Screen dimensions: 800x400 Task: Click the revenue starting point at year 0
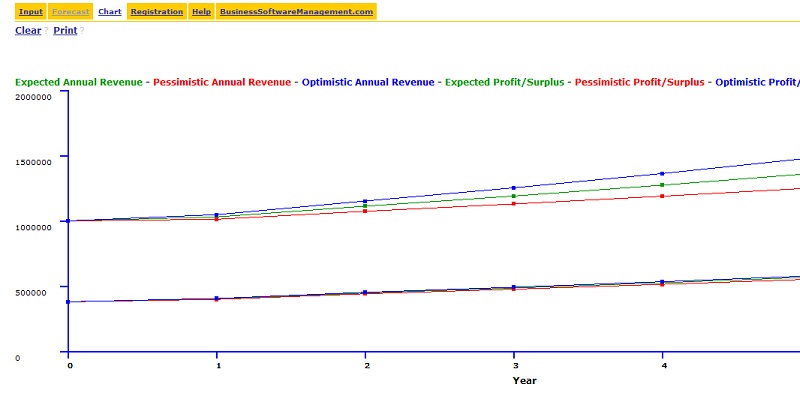[68, 221]
